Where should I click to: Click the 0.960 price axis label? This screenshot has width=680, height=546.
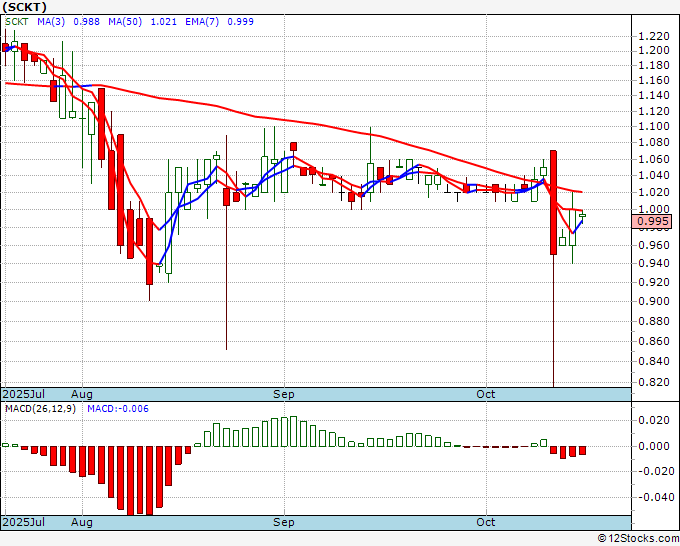[654, 245]
